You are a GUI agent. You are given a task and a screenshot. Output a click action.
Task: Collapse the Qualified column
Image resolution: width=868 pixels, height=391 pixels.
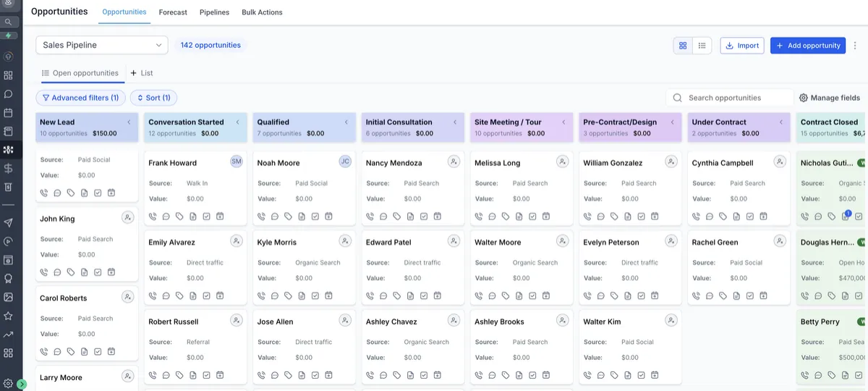click(346, 122)
